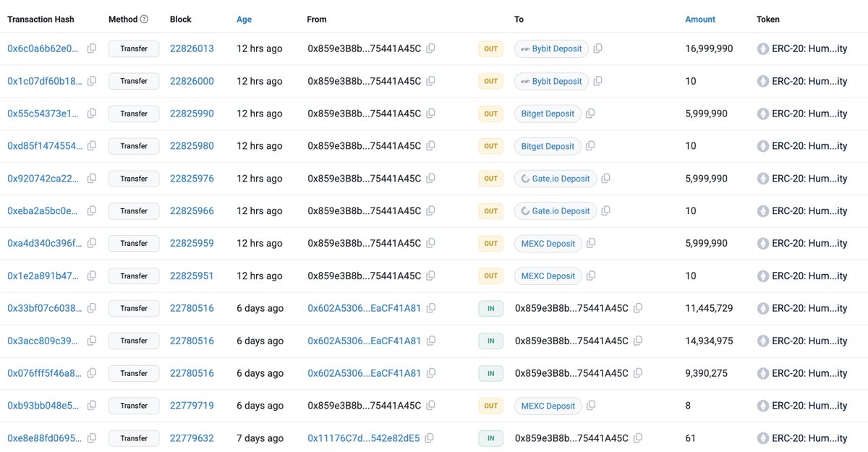Screen dimensions: 868x452
Task: Open block 22825976
Action: [192, 179]
